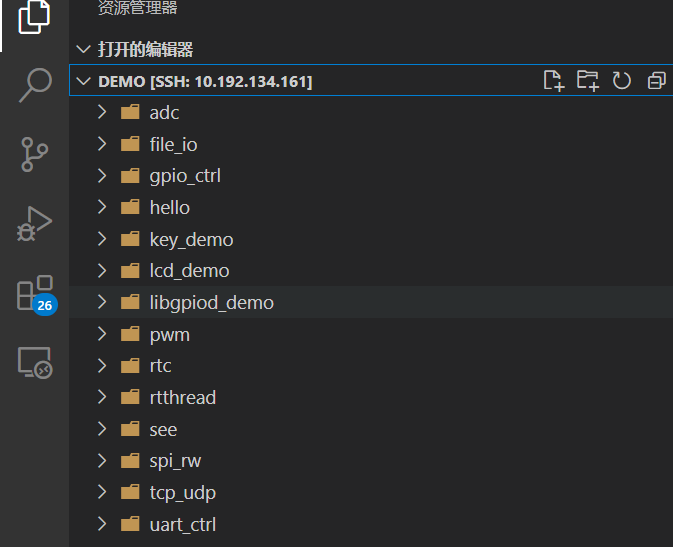Open the Search view icon

(x=34, y=85)
